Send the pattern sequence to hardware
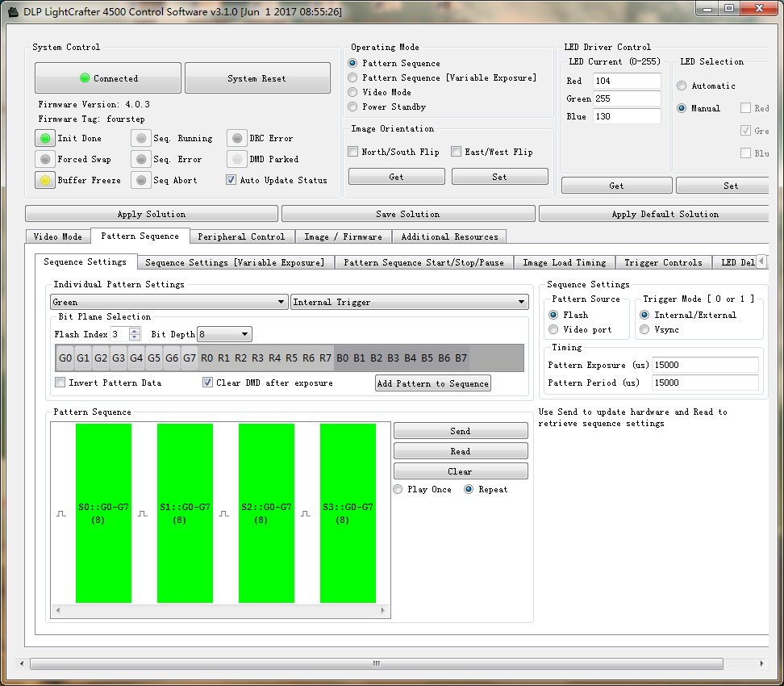The height and width of the screenshot is (686, 784). click(x=461, y=431)
